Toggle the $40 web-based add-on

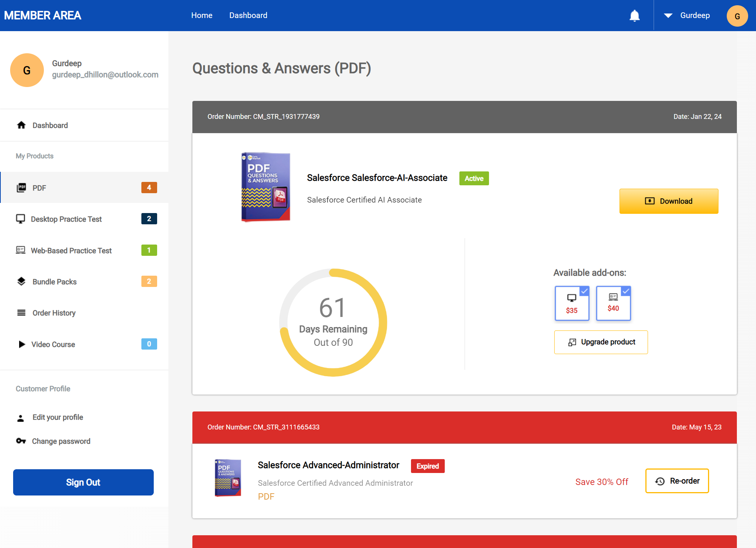coord(613,303)
